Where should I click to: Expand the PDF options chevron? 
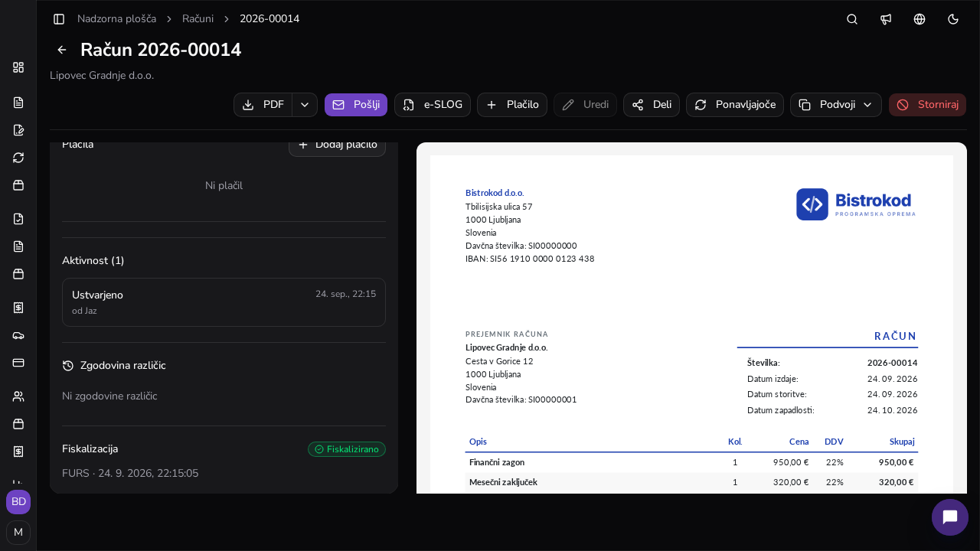305,105
